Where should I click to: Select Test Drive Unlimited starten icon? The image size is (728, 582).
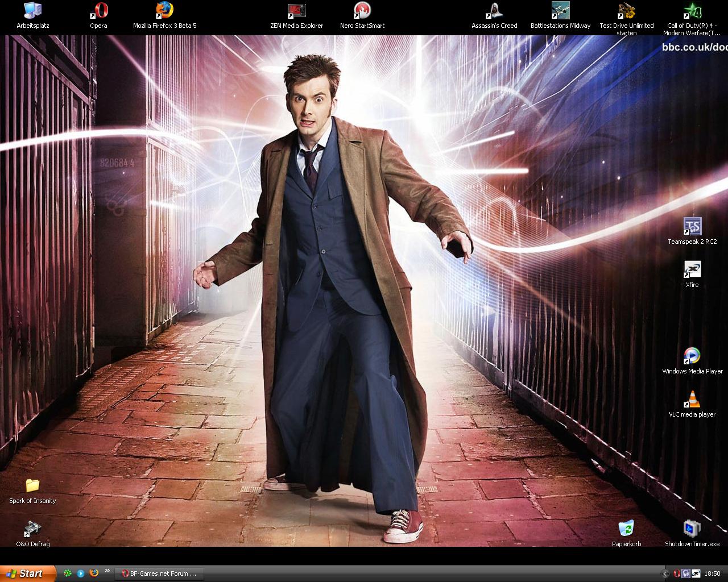(626, 11)
